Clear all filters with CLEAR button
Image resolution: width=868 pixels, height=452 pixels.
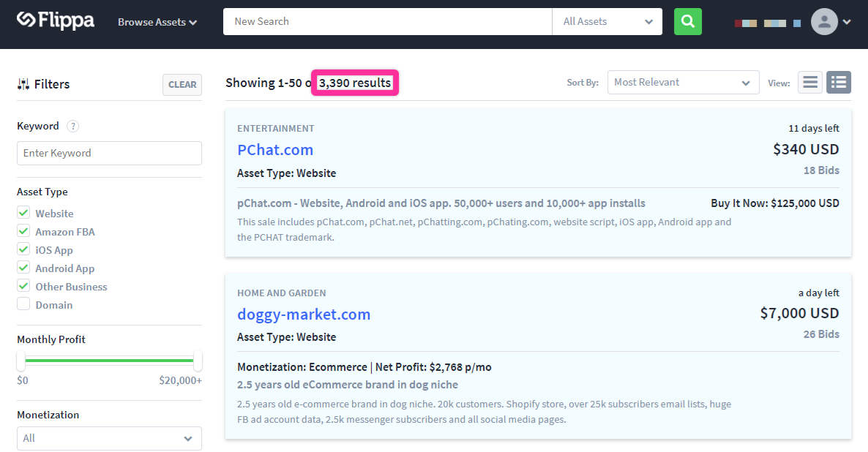(x=182, y=85)
